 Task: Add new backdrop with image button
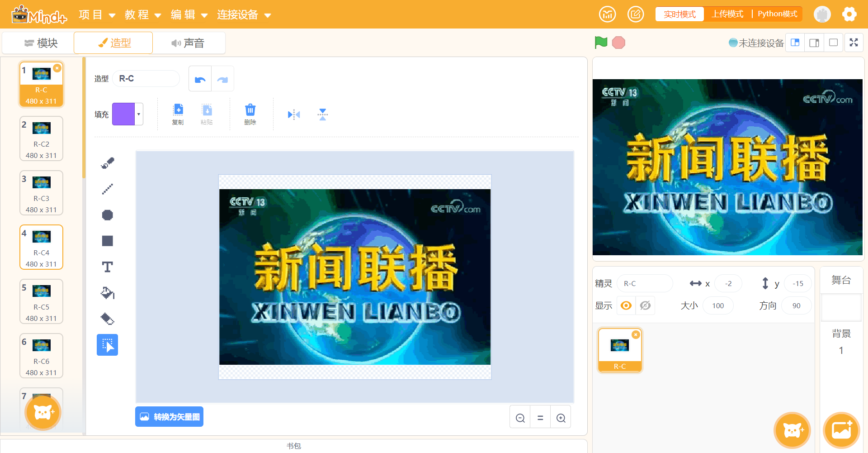coord(841,430)
